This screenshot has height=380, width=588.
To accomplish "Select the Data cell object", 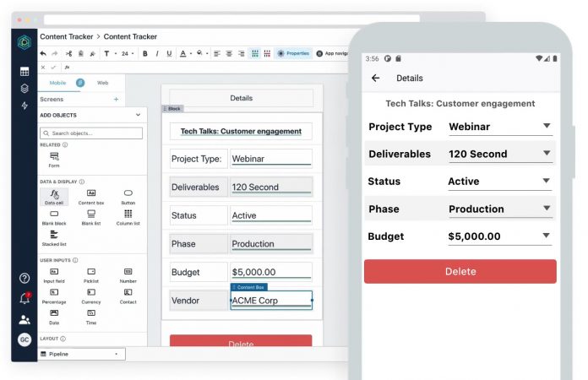I will [x=54, y=197].
